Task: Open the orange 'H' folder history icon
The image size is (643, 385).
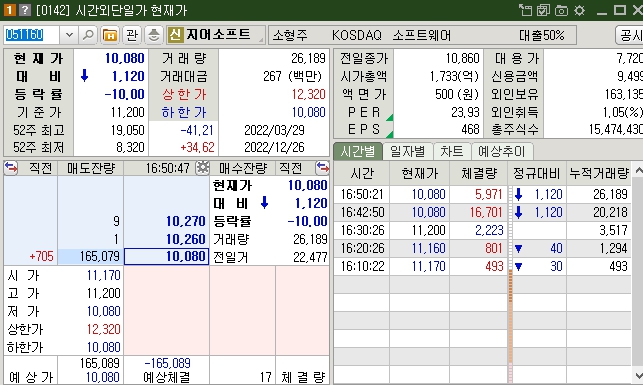Action: point(110,35)
